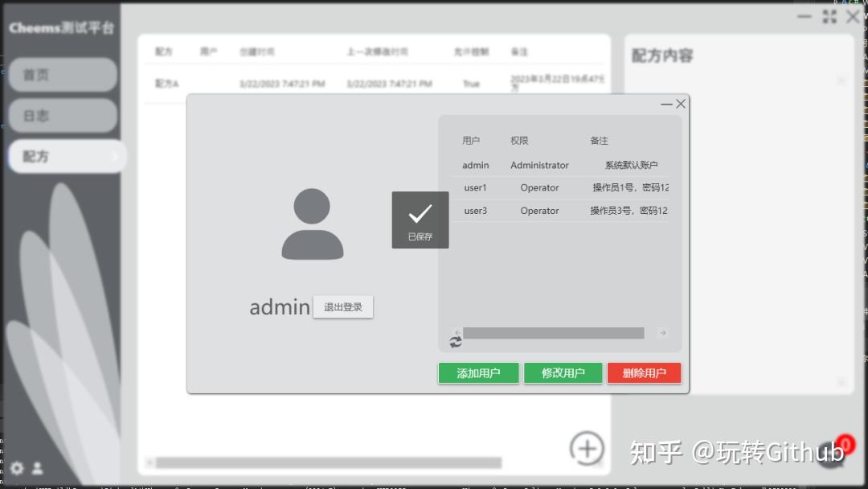Click the 添加用户 button
This screenshot has height=489, width=868.
pos(478,372)
